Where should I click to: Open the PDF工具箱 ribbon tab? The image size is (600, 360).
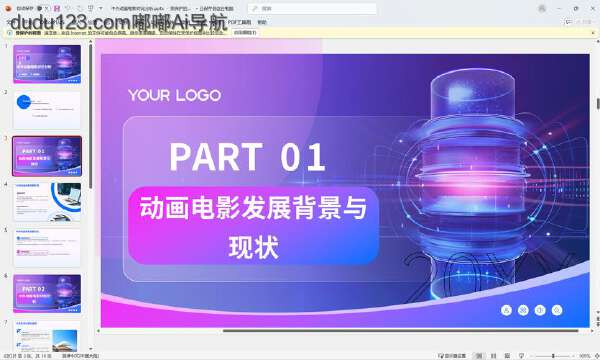[240, 22]
